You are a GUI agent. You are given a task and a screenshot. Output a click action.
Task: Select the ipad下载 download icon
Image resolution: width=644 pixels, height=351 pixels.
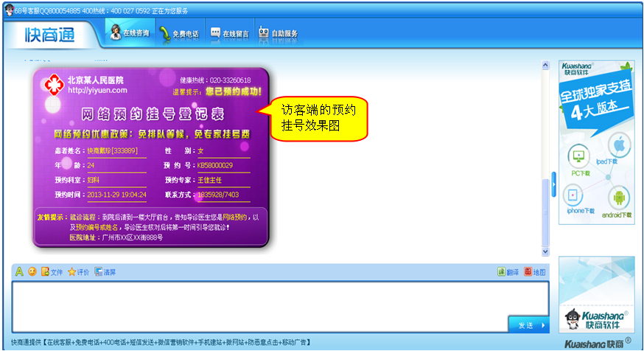pyautogui.click(x=619, y=146)
